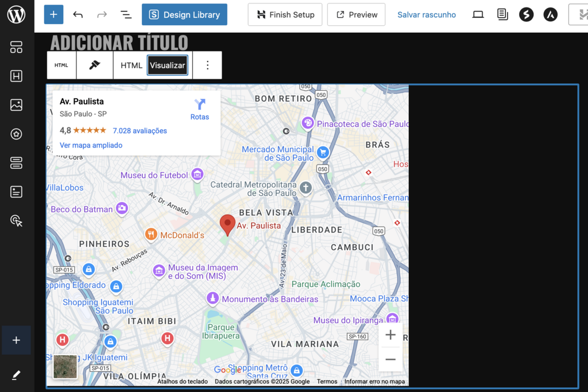Click the Astra icon in the top toolbar
Image resolution: width=588 pixels, height=392 pixels.
551,14
